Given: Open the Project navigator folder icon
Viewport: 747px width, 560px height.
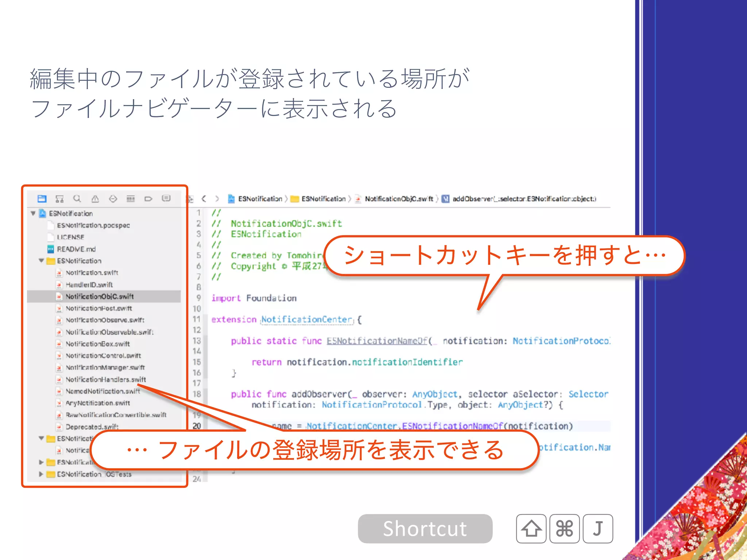Looking at the screenshot, I should coord(42,199).
